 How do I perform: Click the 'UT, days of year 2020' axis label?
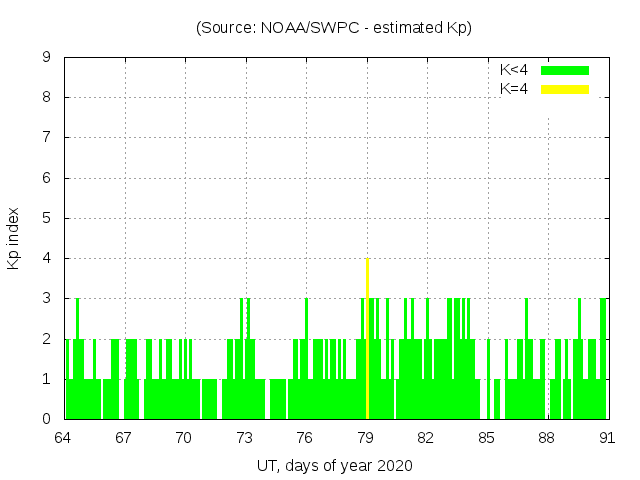[334, 465]
